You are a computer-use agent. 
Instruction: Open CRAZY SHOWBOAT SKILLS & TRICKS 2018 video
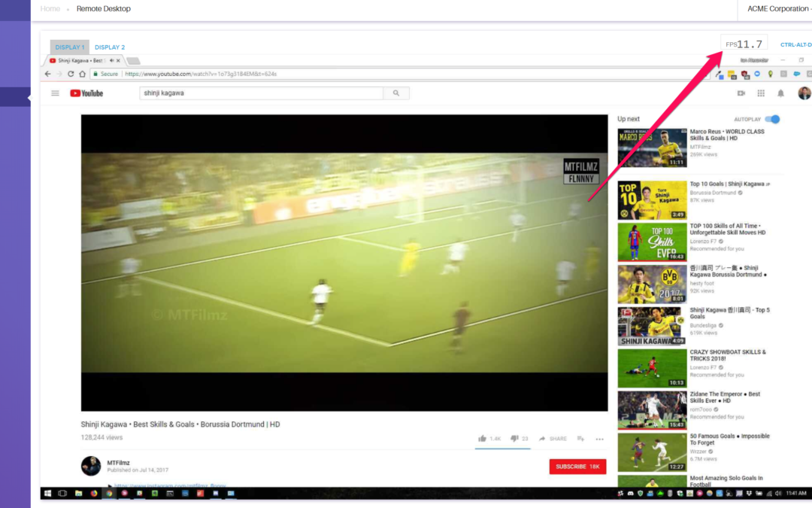(728, 355)
